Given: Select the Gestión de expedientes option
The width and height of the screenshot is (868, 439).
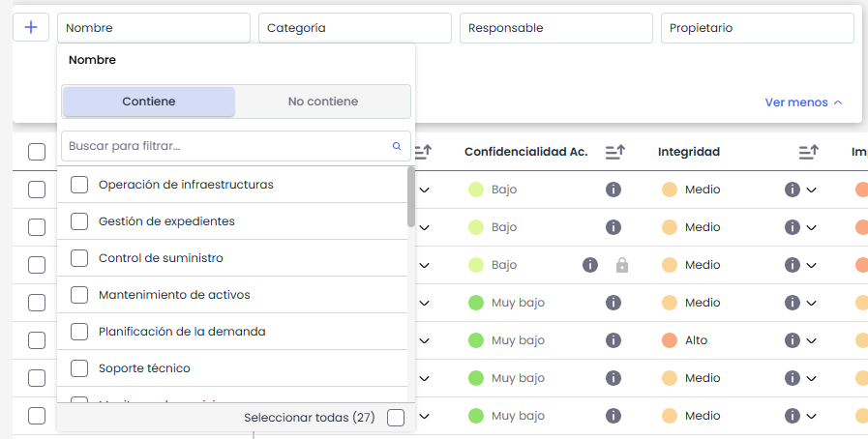Looking at the screenshot, I should point(80,221).
